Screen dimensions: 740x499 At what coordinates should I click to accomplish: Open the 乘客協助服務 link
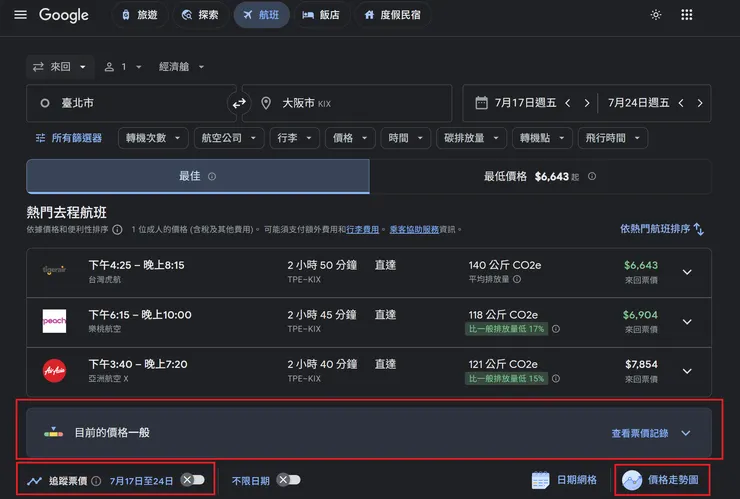414,229
